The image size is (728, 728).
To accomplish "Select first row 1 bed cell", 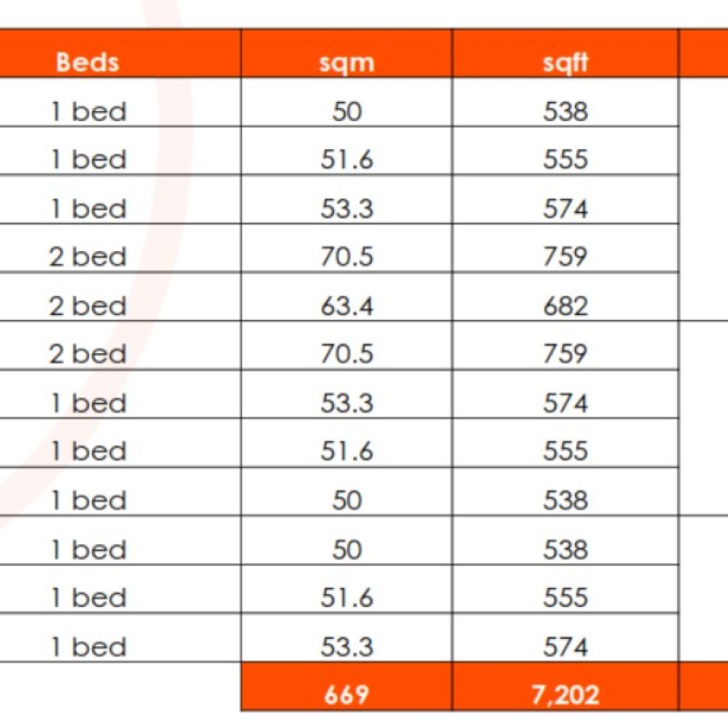I will click(x=120, y=102).
